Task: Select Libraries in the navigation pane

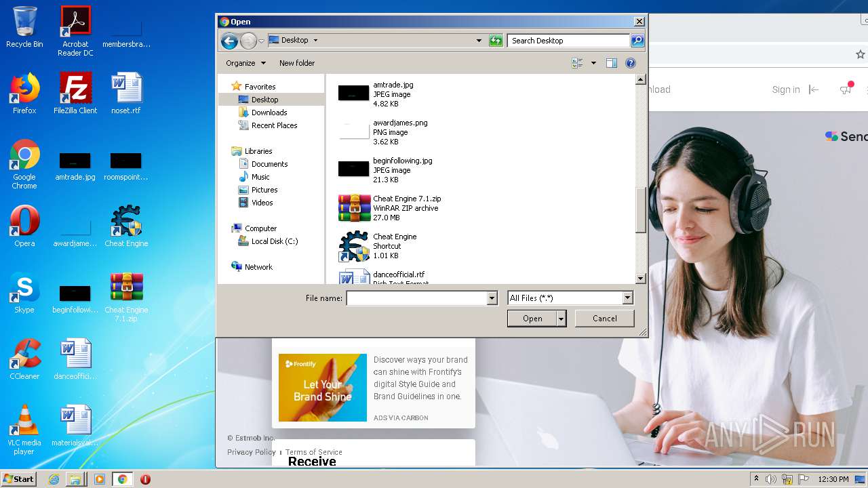Action: [x=258, y=151]
